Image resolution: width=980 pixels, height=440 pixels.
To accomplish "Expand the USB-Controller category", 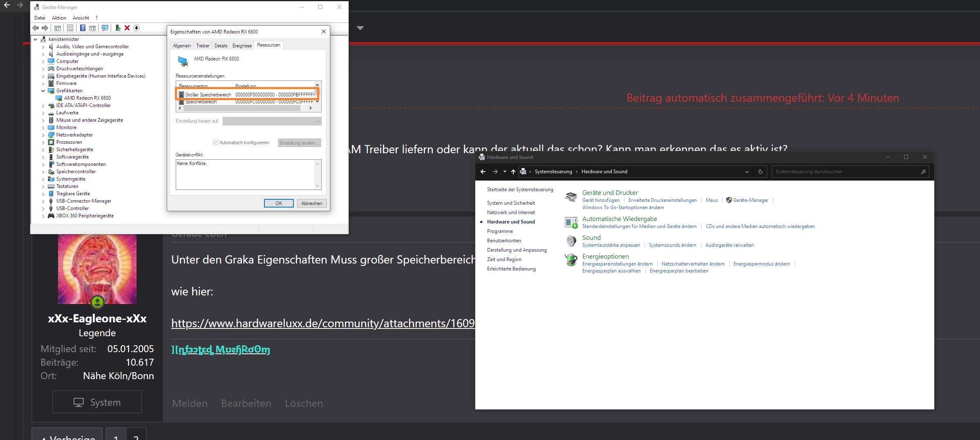I will click(43, 208).
